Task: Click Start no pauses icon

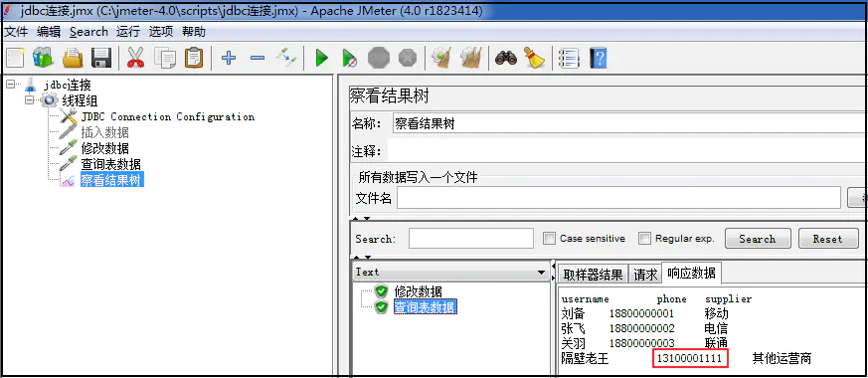Action: point(350,58)
